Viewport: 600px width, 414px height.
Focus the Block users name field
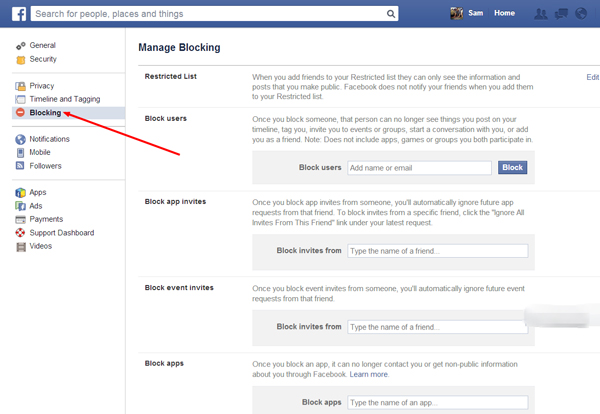click(420, 167)
